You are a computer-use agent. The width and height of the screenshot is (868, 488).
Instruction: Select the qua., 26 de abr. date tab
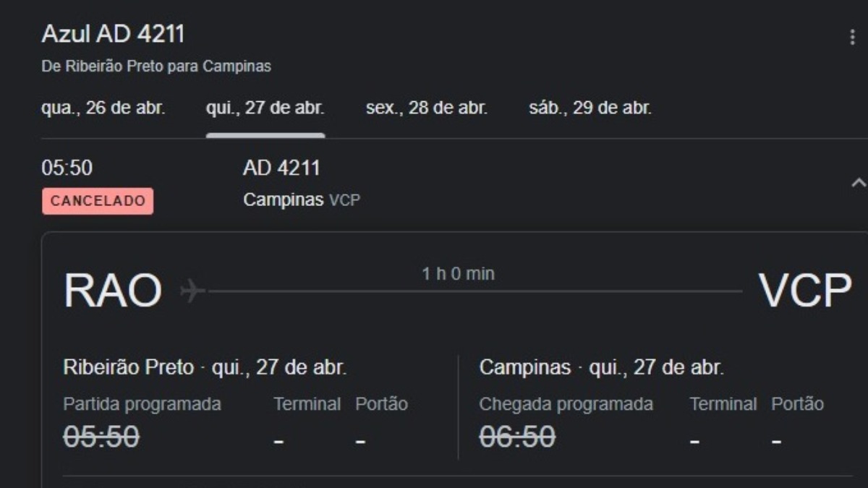pyautogui.click(x=103, y=108)
